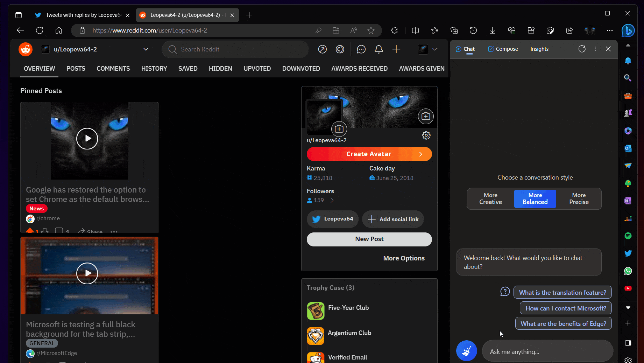Click More Options link
644x363 pixels.
(404, 258)
